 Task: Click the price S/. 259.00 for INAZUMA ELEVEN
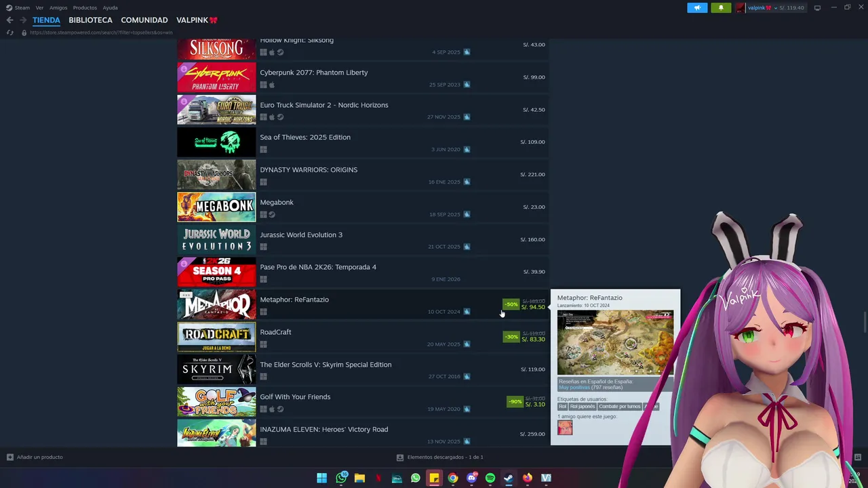532,434
